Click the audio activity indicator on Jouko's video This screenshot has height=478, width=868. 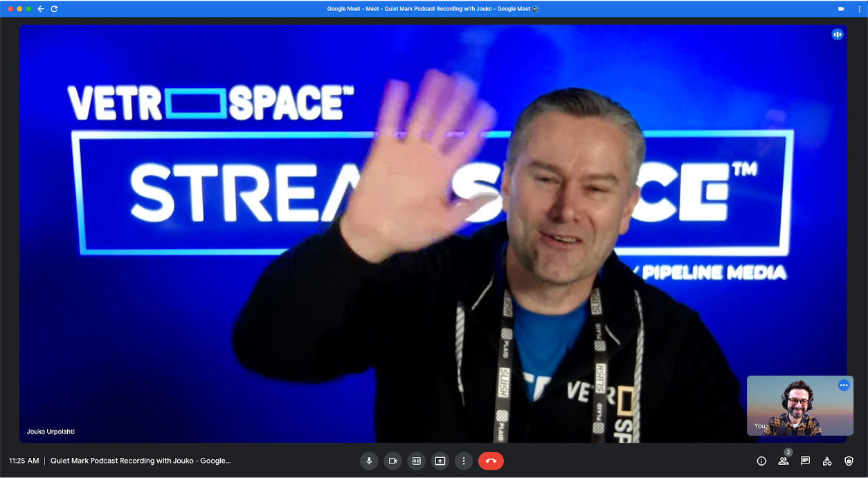pos(838,34)
